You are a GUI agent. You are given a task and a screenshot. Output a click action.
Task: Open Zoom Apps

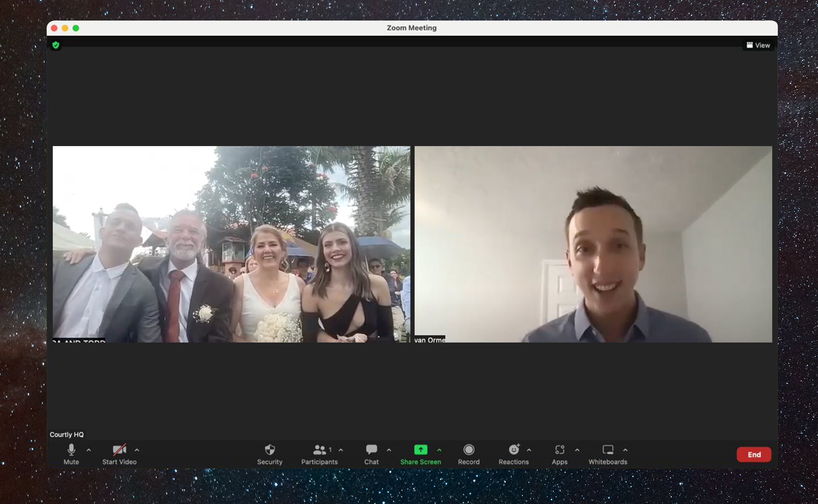[560, 454]
